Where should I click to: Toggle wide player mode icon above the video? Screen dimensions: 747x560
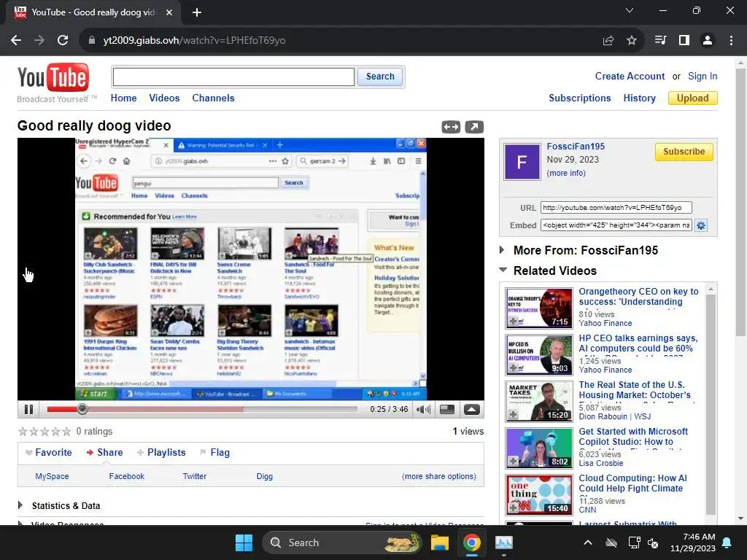click(x=451, y=127)
